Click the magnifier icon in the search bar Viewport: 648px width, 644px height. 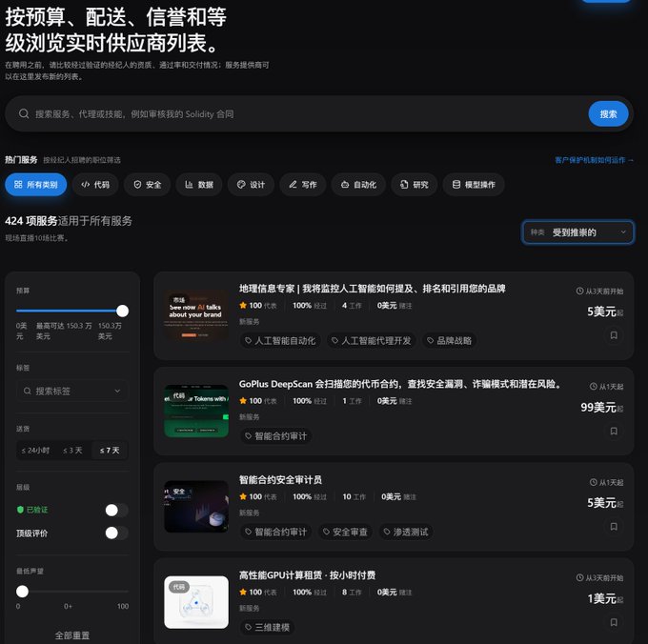[24, 113]
